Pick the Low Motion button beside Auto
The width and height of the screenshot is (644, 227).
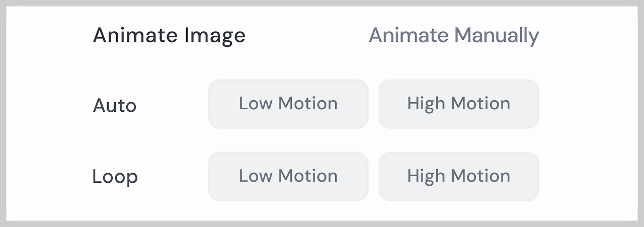[288, 104]
